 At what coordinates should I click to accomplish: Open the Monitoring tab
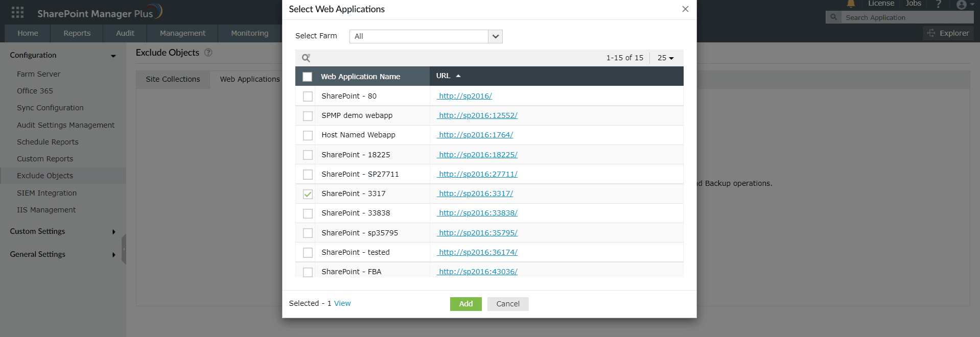point(249,33)
